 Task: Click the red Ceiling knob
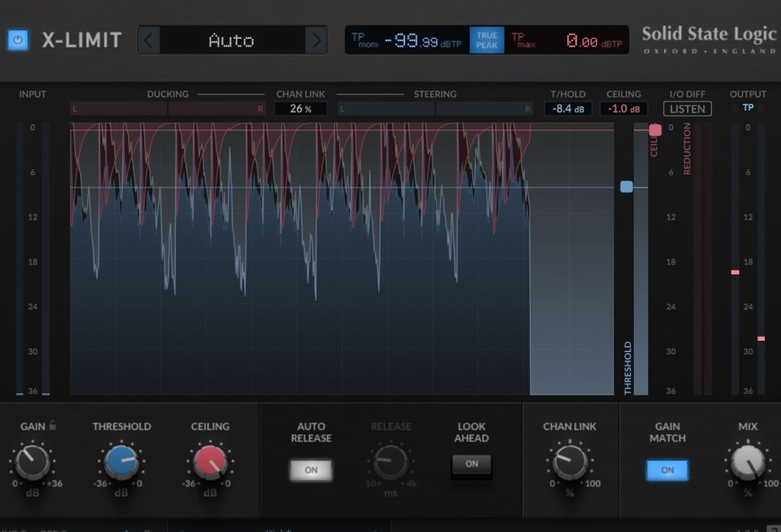point(210,462)
